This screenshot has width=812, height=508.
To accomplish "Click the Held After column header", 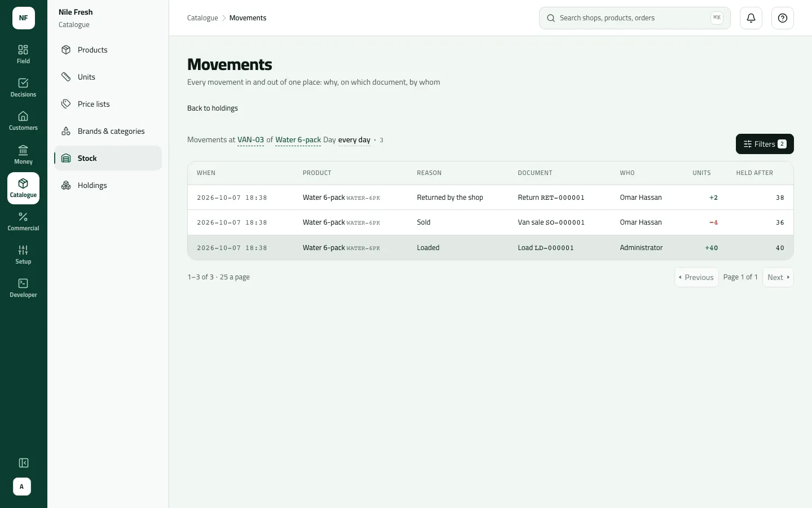I will click(754, 173).
